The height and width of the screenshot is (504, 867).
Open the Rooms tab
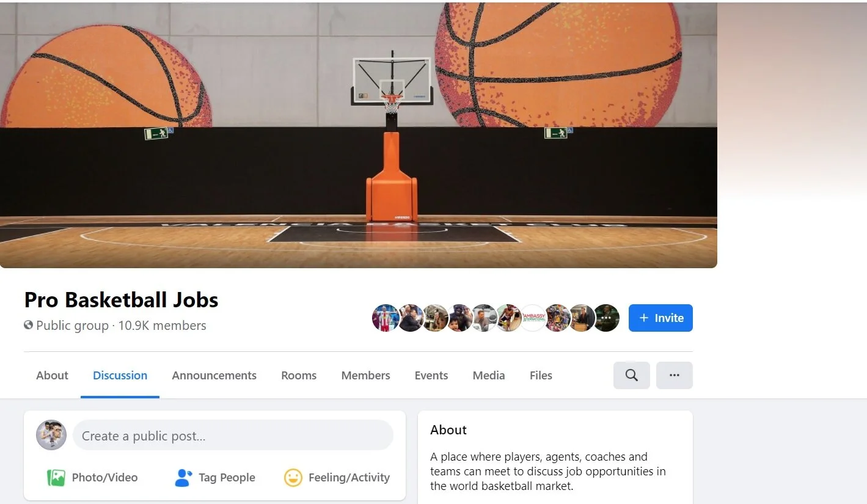click(299, 376)
